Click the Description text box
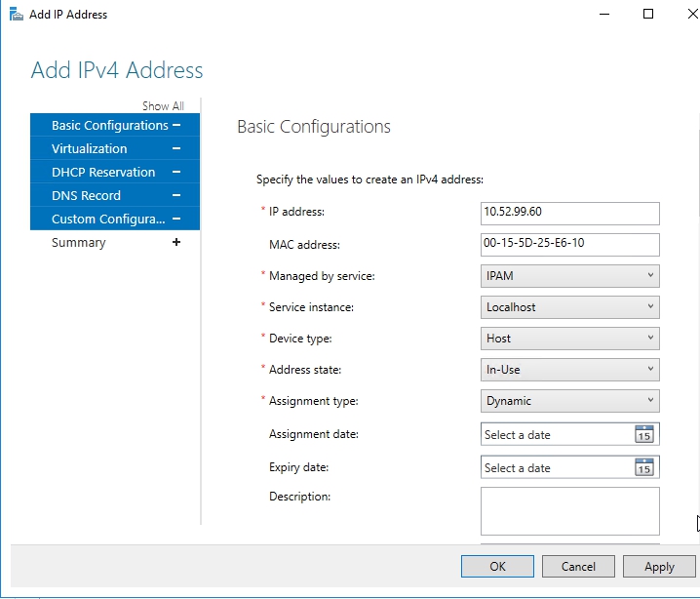The width and height of the screenshot is (700, 599). [x=570, y=511]
